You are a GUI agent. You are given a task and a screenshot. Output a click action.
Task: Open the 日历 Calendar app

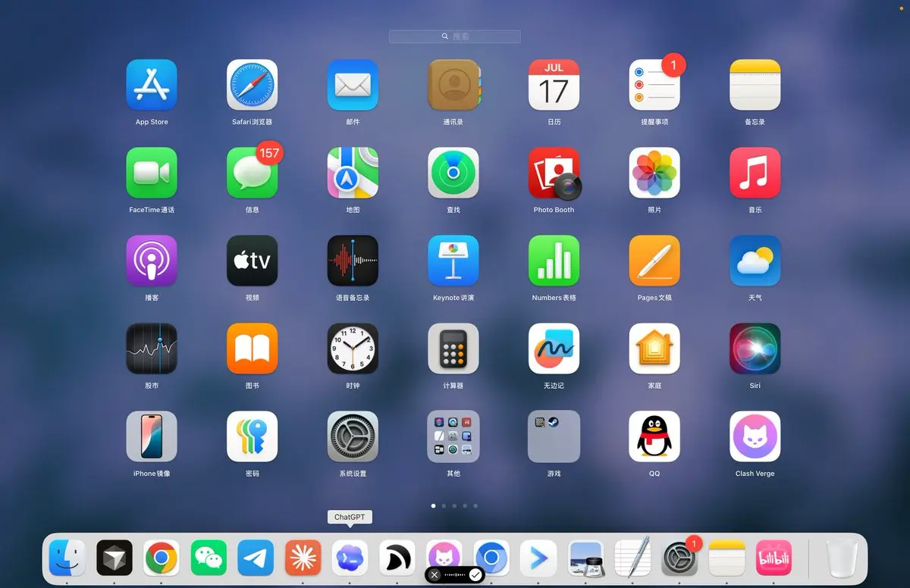click(554, 85)
